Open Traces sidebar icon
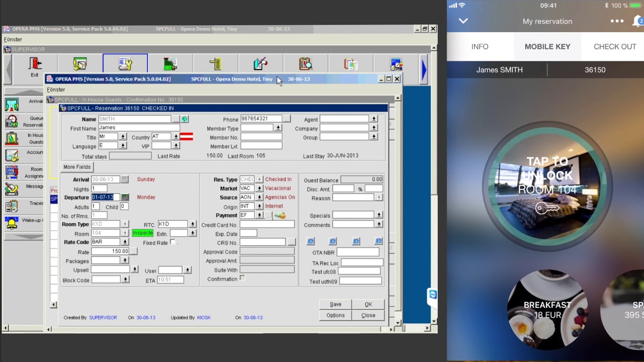The height and width of the screenshot is (362, 644). click(x=12, y=206)
